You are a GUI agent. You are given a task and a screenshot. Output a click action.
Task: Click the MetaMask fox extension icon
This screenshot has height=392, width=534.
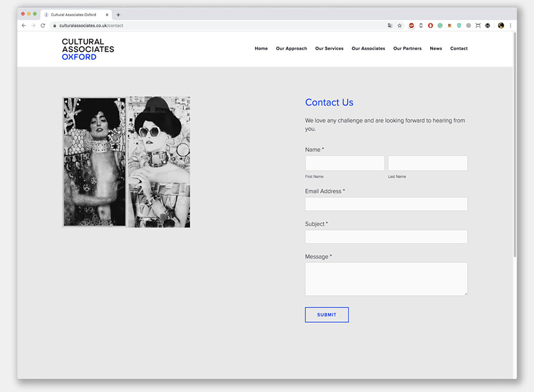pos(449,26)
